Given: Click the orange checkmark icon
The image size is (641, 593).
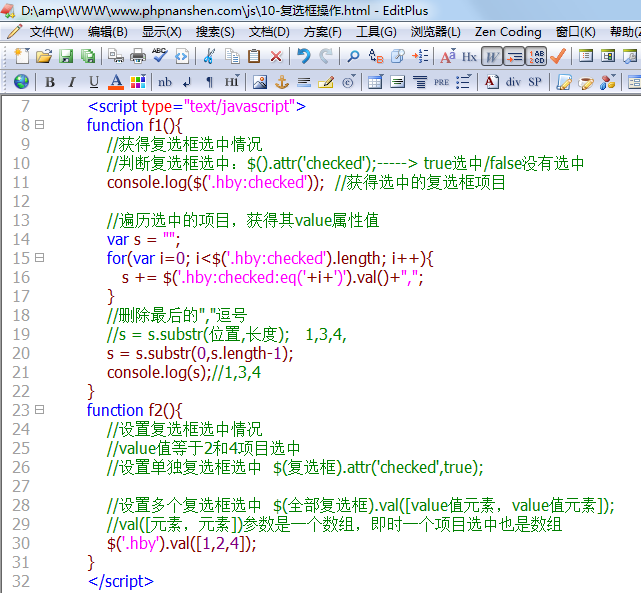Looking at the screenshot, I should pos(558,56).
